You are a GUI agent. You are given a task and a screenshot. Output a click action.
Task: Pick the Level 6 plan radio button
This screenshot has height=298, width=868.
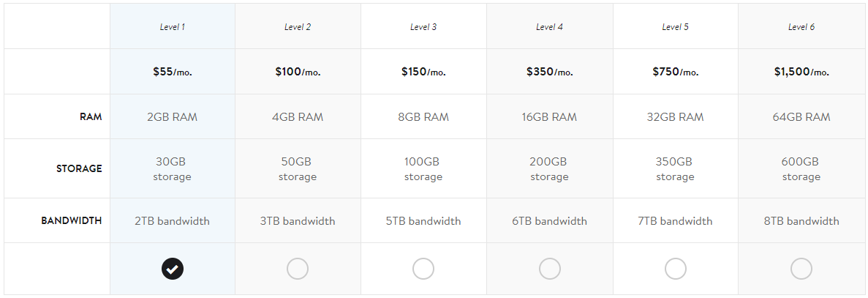(801, 269)
